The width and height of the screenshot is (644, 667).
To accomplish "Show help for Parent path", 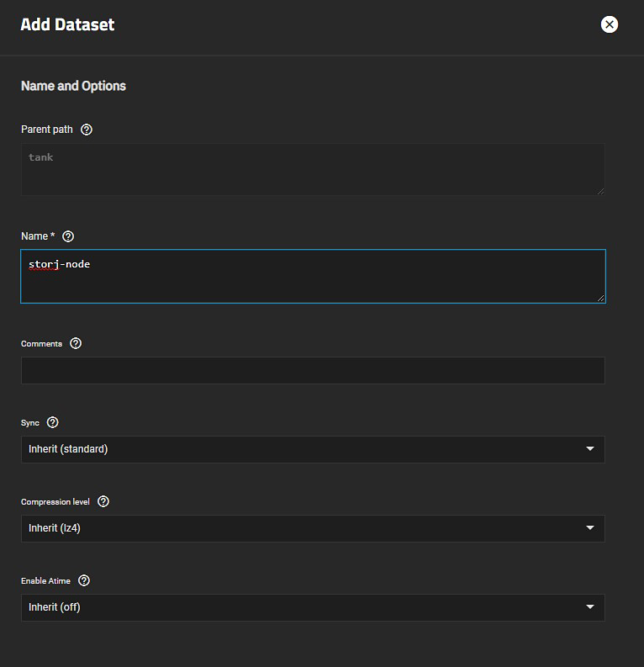I will coord(87,130).
